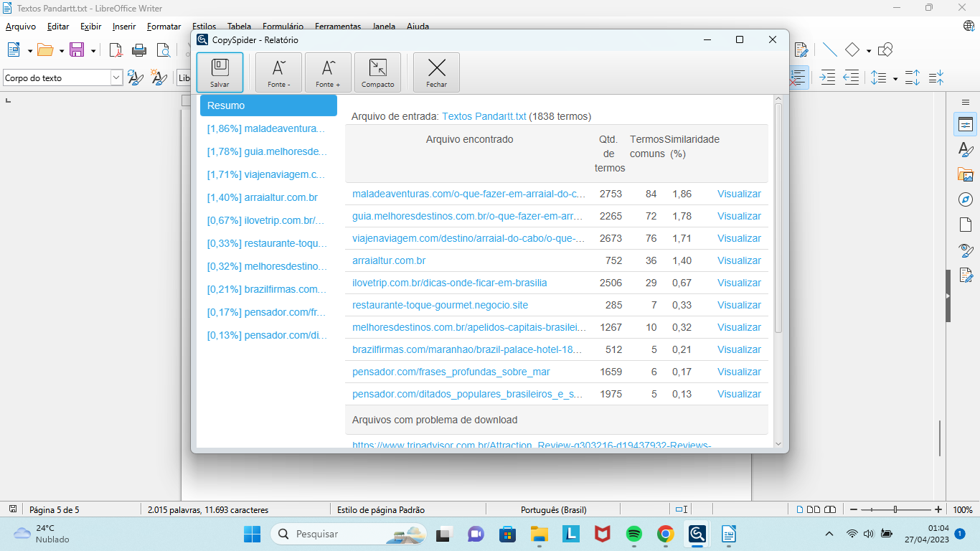Decrease font with Fonte - button

tap(278, 72)
